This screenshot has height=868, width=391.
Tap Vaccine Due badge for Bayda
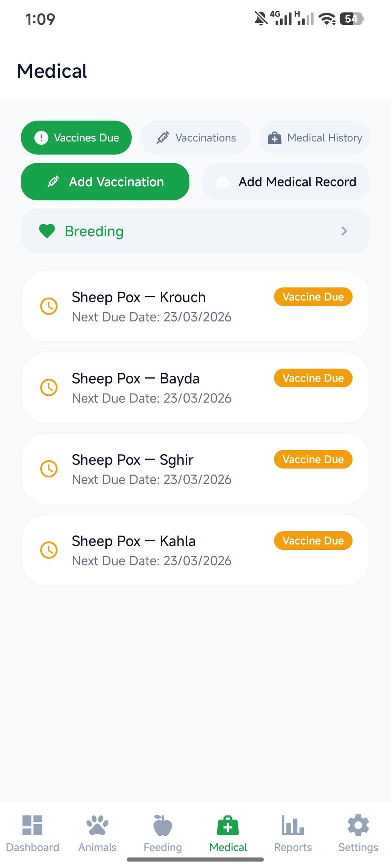(313, 378)
